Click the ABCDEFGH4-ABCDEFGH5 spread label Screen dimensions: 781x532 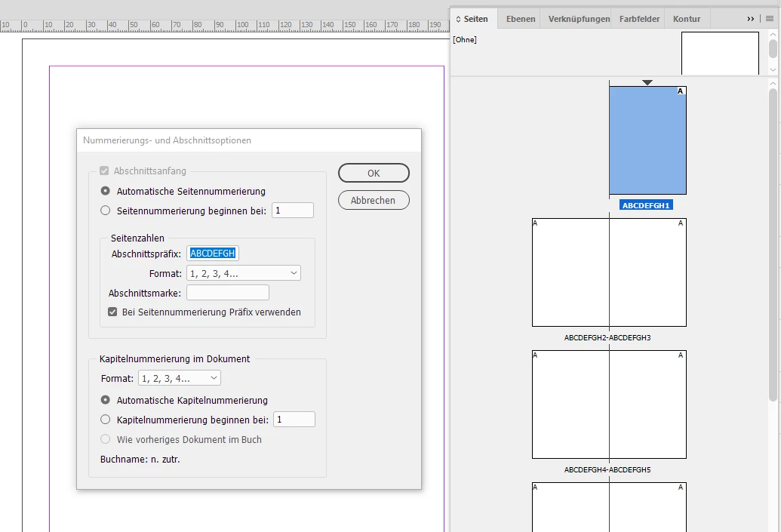click(x=607, y=469)
